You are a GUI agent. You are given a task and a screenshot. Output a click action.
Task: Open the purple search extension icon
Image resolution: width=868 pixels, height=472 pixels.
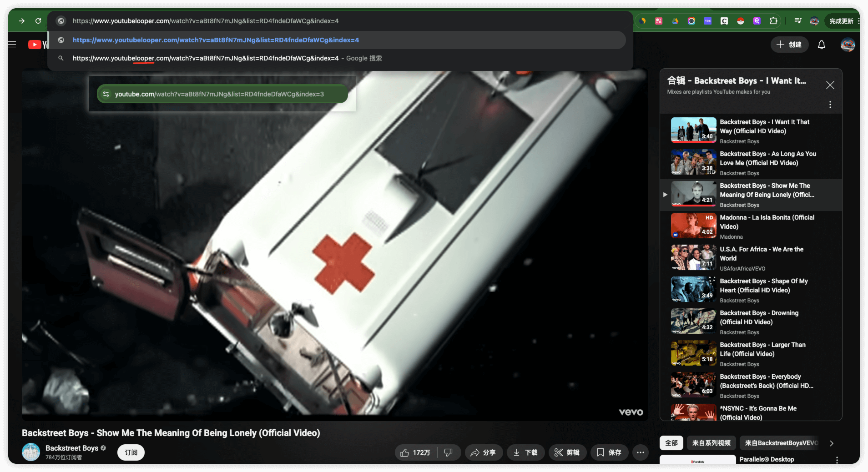click(x=757, y=21)
